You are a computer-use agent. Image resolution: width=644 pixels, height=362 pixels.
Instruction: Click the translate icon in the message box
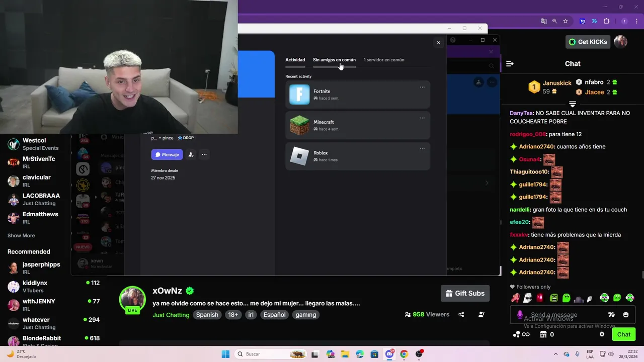pyautogui.click(x=611, y=315)
